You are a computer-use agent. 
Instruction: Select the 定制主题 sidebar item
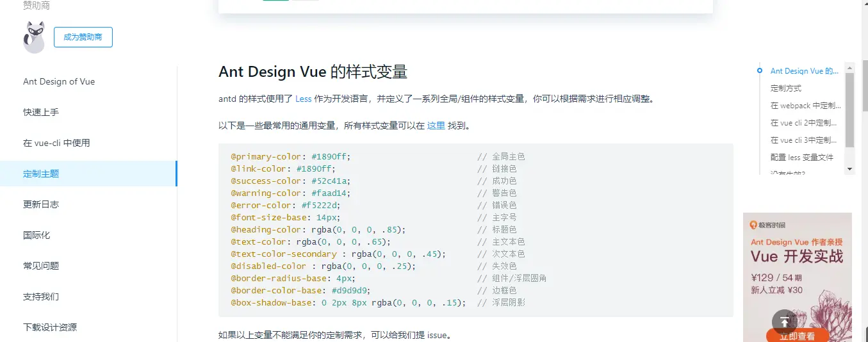[x=88, y=174]
